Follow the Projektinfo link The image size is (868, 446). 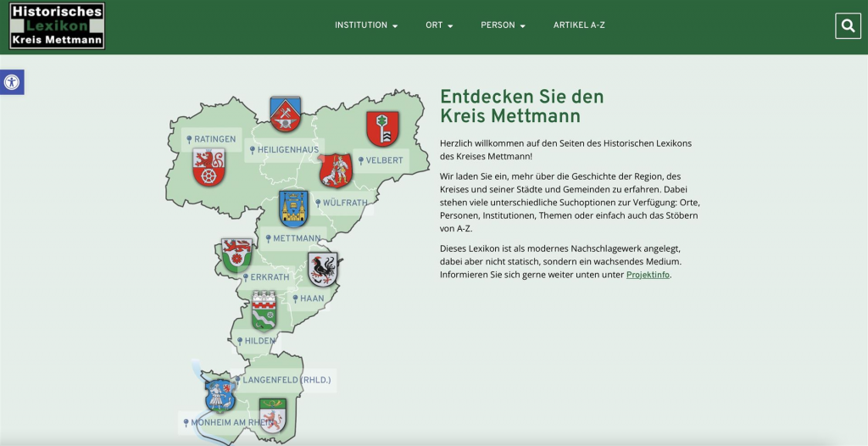click(648, 275)
